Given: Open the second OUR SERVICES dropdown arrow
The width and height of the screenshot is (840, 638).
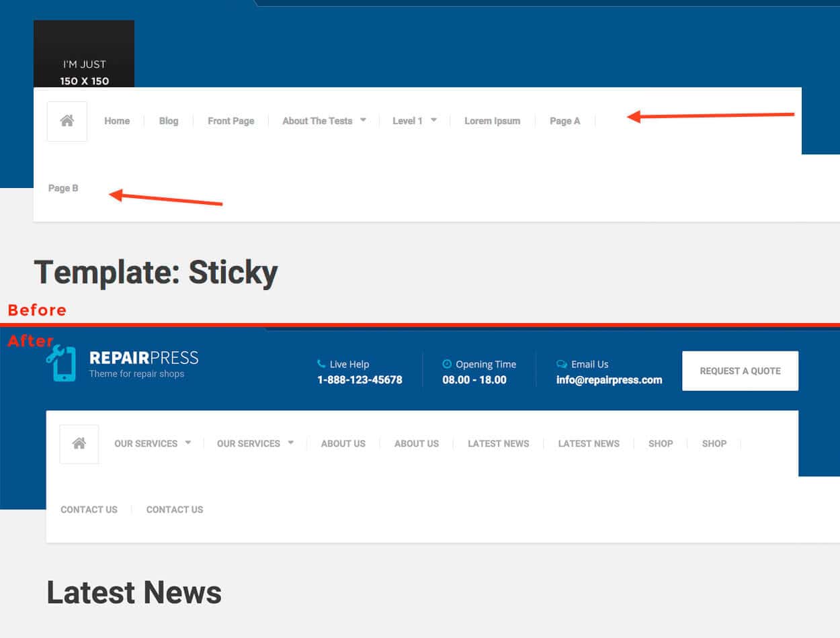Looking at the screenshot, I should (291, 443).
